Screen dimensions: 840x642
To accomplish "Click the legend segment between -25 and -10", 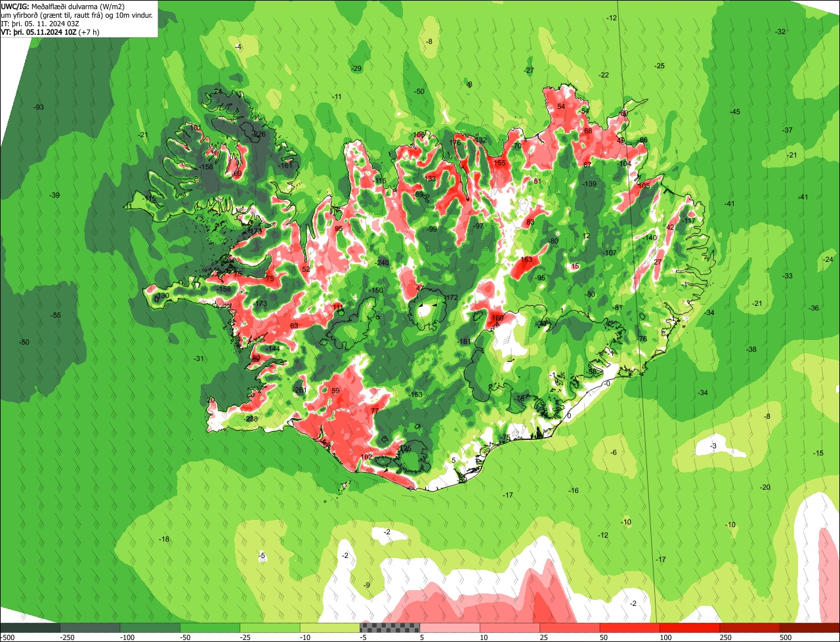I will [270, 628].
